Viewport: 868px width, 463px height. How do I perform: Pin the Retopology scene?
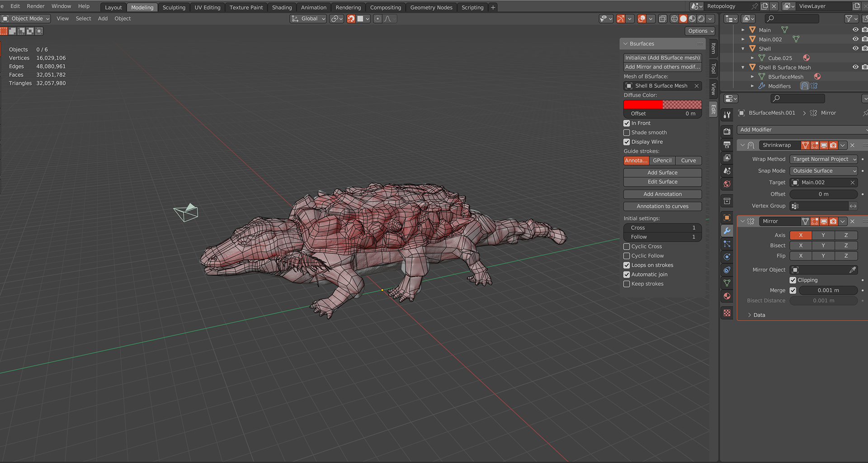(x=755, y=6)
